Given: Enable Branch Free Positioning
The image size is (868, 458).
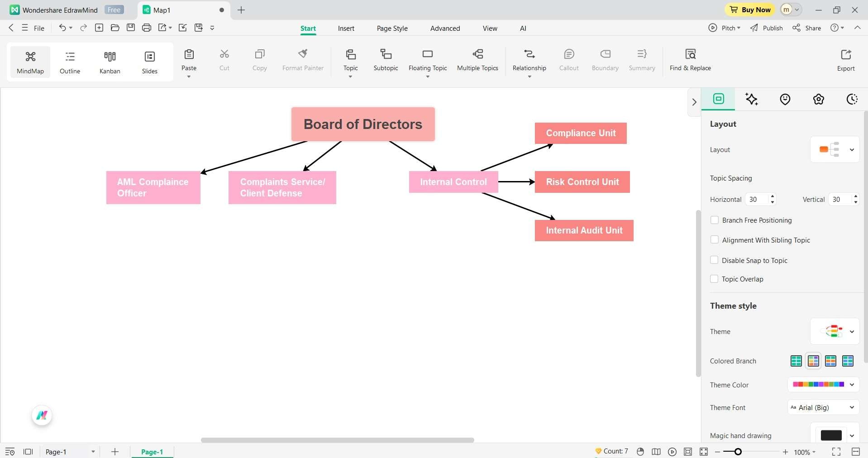Looking at the screenshot, I should click(715, 220).
